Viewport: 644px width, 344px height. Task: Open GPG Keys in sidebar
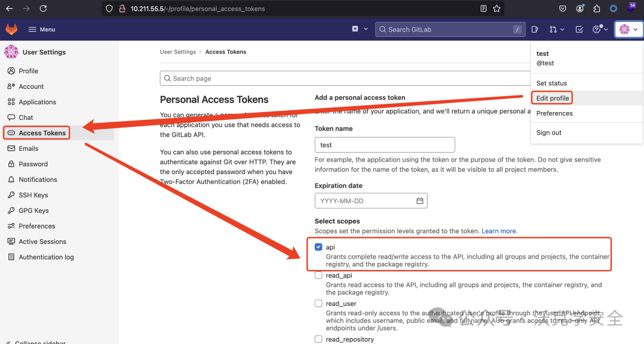click(33, 210)
